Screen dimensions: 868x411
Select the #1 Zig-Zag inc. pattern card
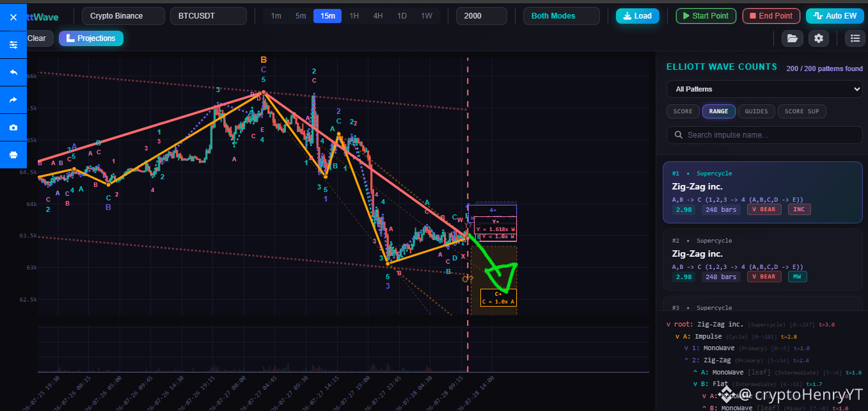point(762,192)
